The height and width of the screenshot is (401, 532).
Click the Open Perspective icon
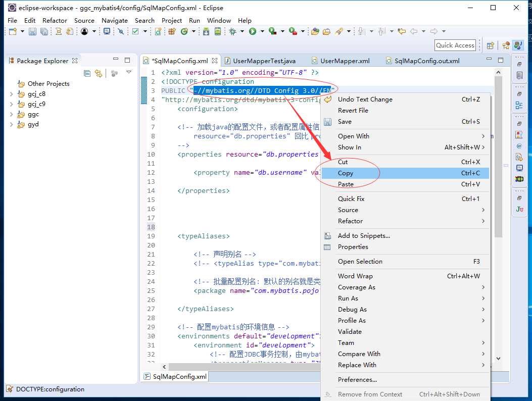tap(490, 45)
